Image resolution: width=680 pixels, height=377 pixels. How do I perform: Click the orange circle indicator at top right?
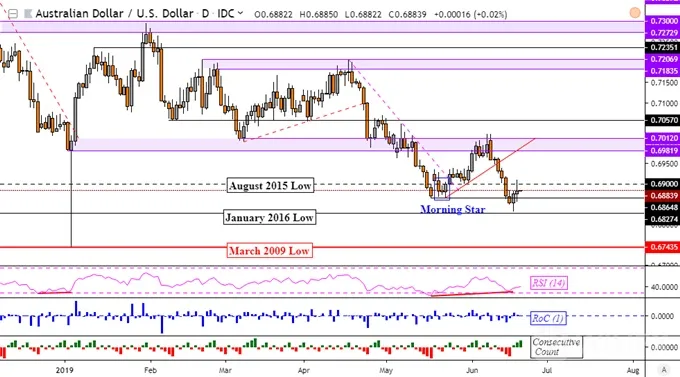click(x=635, y=13)
